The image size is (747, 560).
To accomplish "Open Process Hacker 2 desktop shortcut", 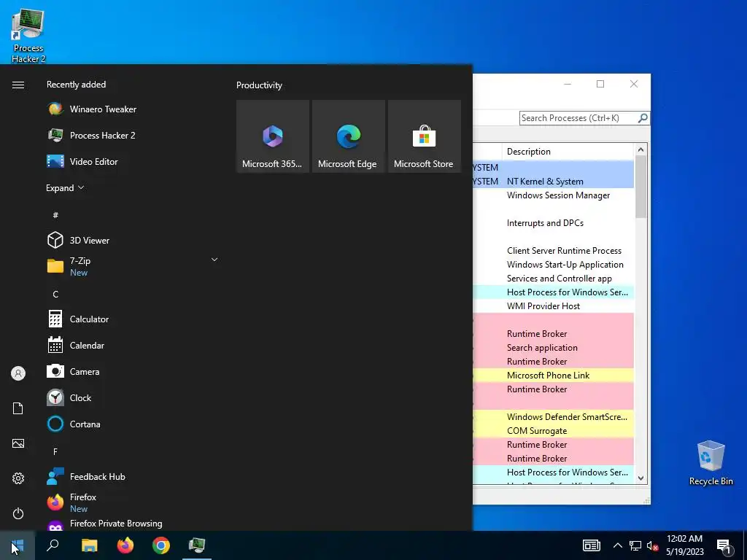I will [x=28, y=36].
